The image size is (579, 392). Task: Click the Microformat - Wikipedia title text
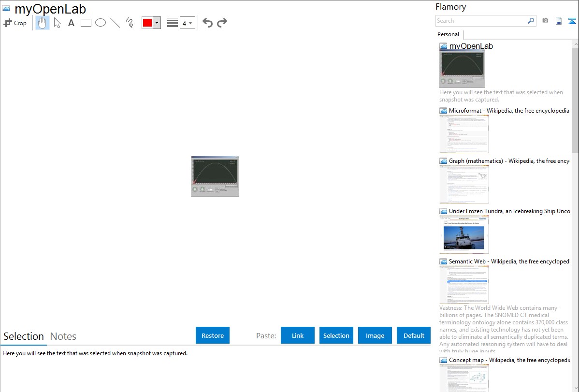pyautogui.click(x=509, y=111)
